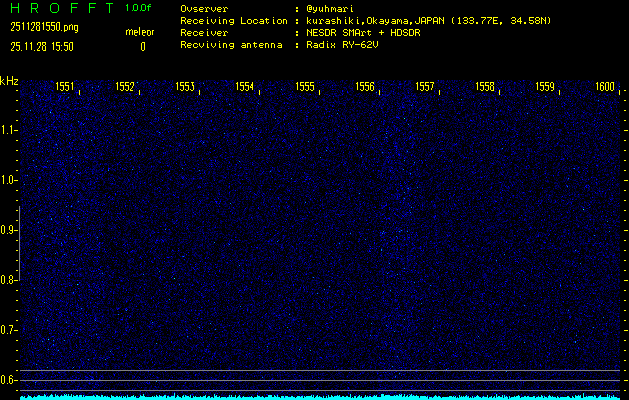Click the HROFFT title text
Image resolution: width=629 pixels, height=400 pixels.
[x=57, y=8]
